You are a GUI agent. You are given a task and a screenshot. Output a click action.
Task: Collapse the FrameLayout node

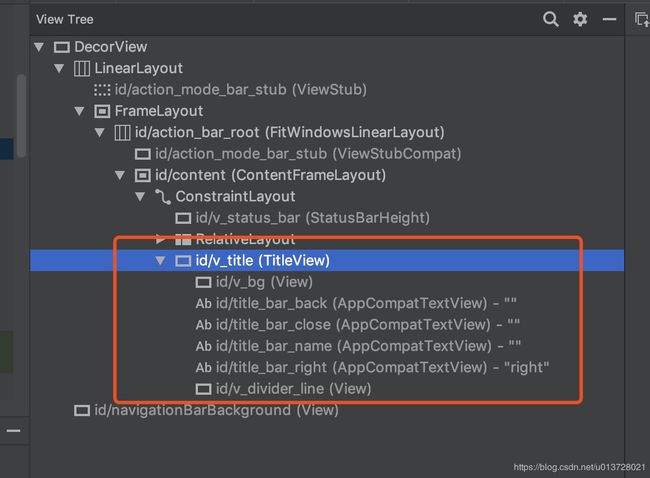tap(80, 111)
